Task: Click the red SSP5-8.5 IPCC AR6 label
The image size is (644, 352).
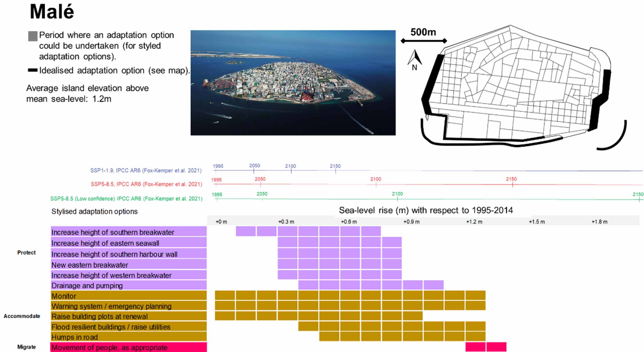Action: (146, 184)
